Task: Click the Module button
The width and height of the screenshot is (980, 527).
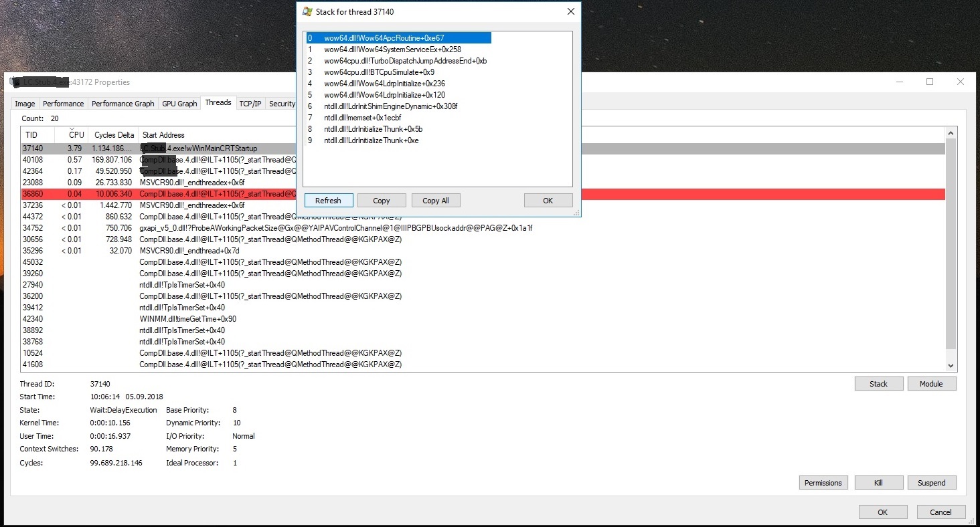Action: tap(932, 384)
